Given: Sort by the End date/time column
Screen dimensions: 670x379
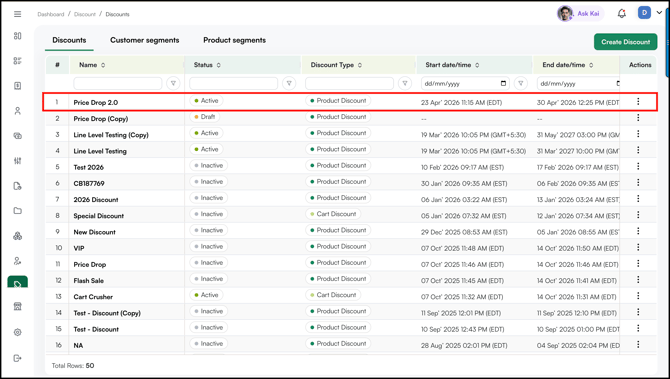Looking at the screenshot, I should 591,65.
